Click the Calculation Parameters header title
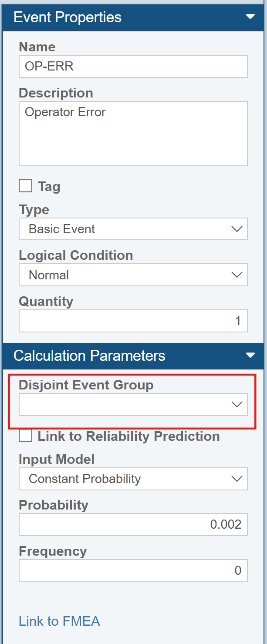267x644 pixels. pos(89,356)
